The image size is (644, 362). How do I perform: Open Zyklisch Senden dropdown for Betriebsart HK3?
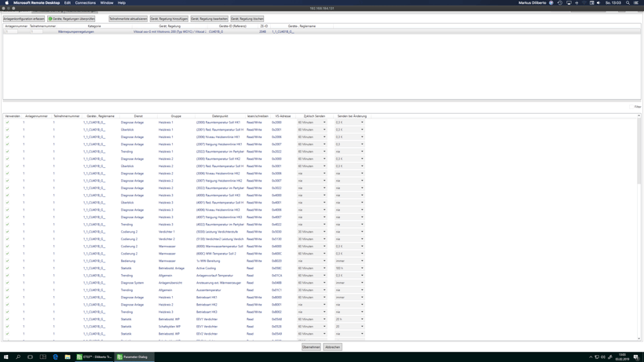click(312, 312)
